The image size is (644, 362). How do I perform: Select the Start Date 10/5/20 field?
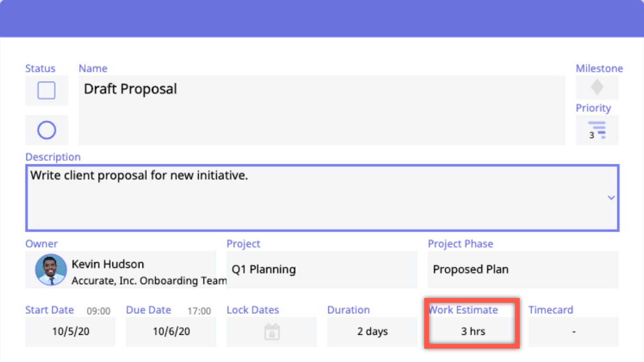70,331
